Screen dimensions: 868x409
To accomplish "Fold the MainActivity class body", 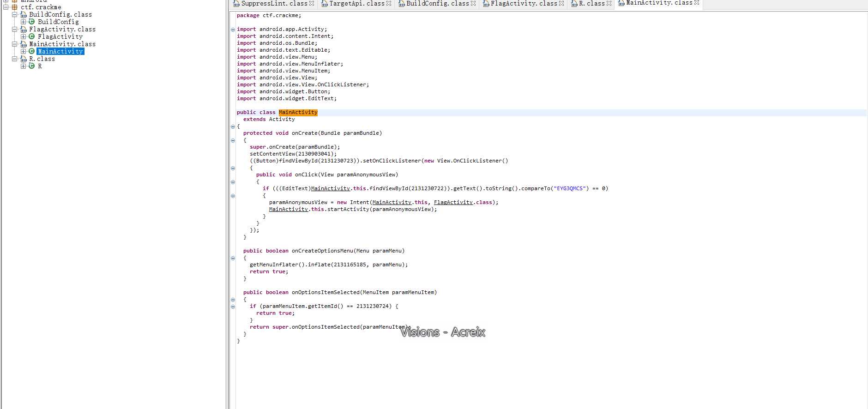I will pyautogui.click(x=233, y=126).
